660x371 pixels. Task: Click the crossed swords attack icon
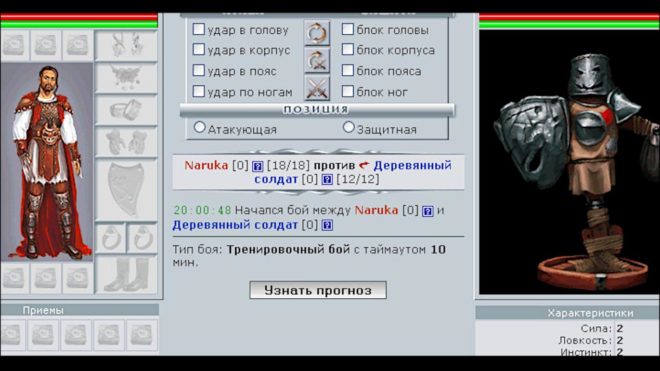tap(317, 88)
